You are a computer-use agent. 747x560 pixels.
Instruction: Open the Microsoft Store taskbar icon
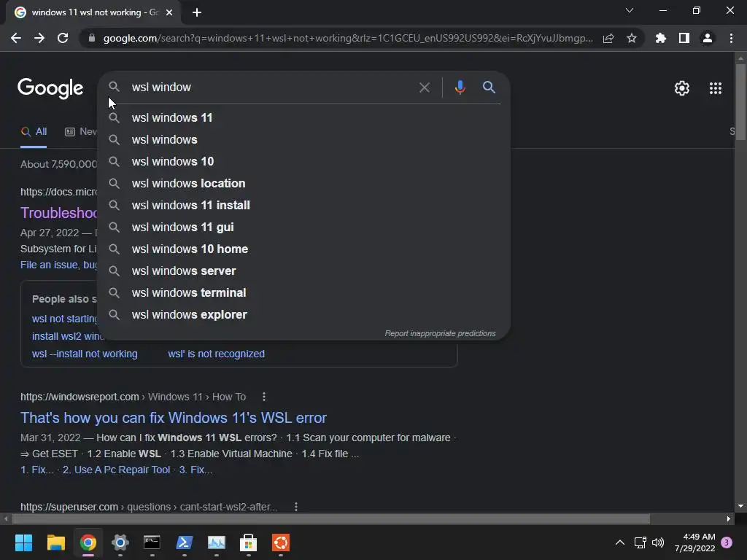point(248,542)
